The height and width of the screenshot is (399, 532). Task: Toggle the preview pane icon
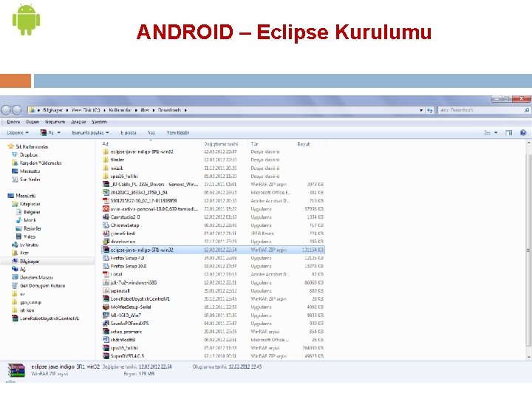coord(508,133)
